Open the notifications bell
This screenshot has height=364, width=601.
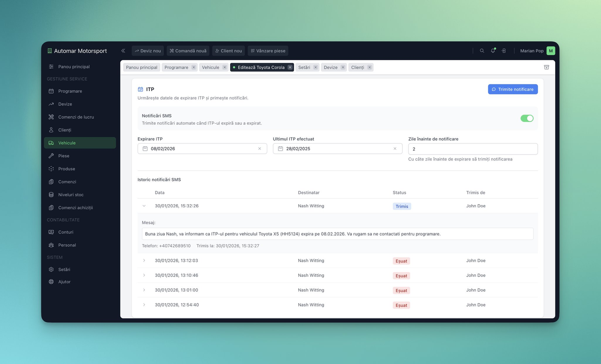pos(493,51)
